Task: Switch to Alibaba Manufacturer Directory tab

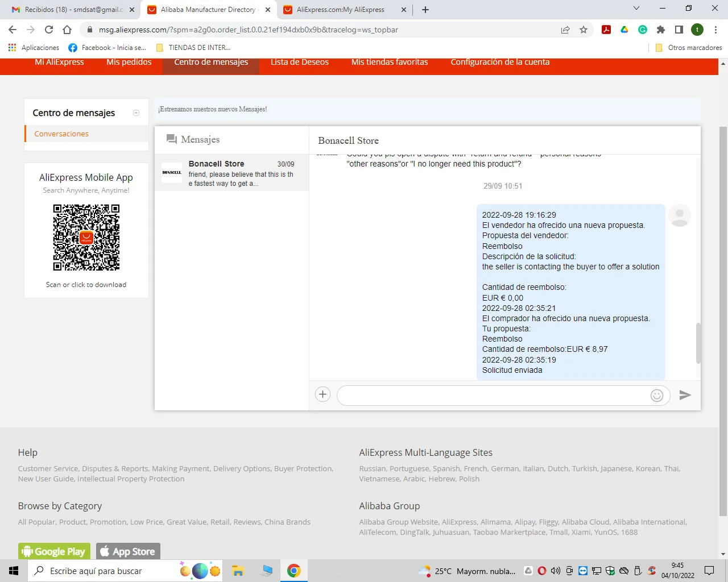Action: pyautogui.click(x=209, y=10)
